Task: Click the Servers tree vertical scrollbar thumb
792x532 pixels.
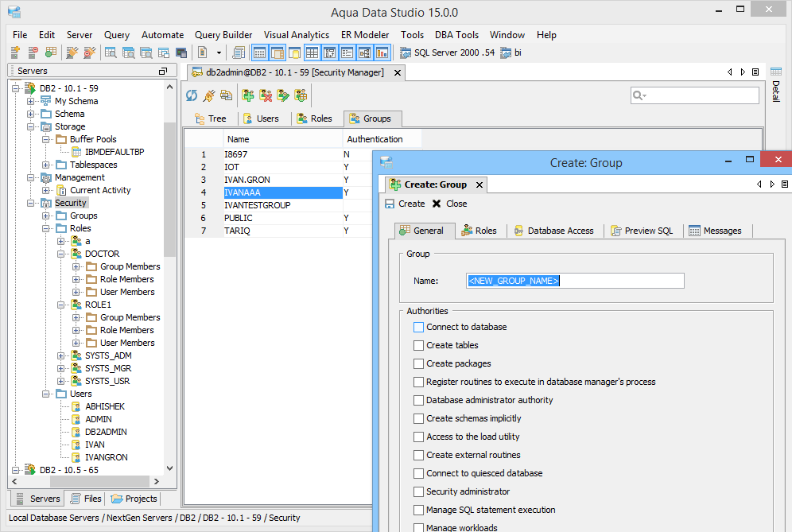Action: pyautogui.click(x=169, y=189)
